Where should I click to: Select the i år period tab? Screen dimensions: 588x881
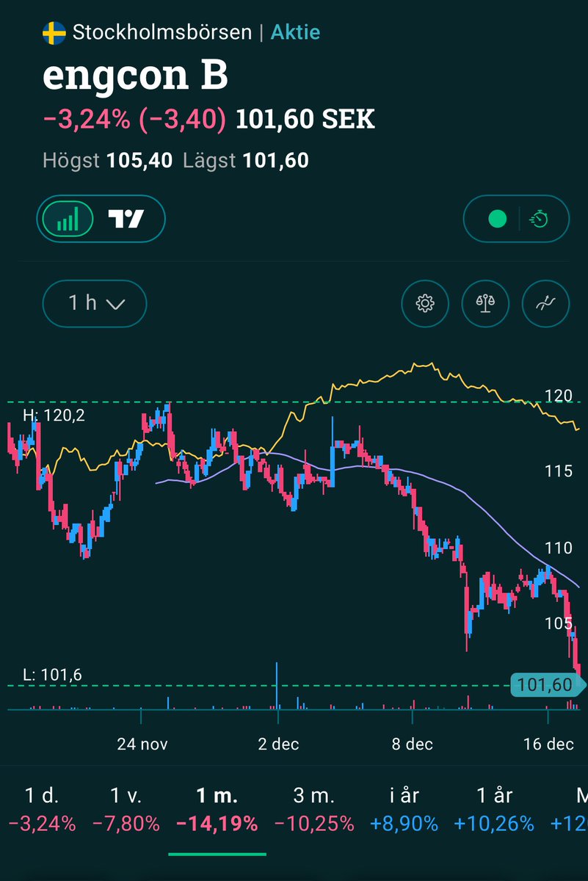tap(404, 809)
